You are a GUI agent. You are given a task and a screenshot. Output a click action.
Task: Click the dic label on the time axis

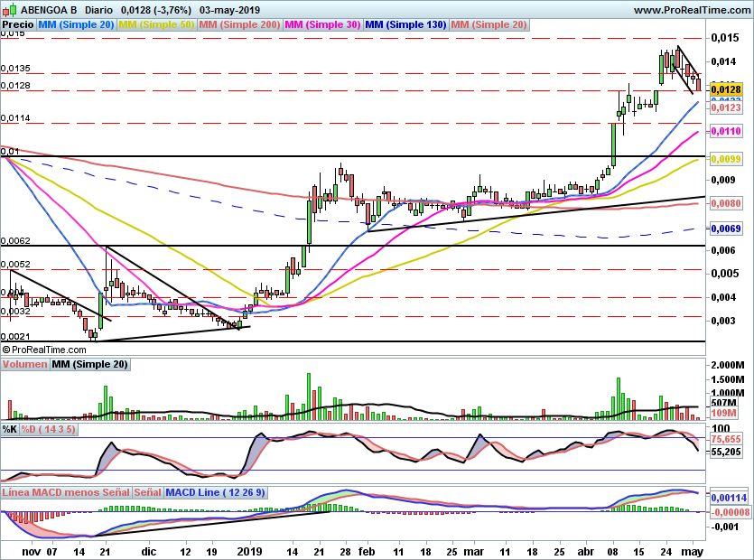click(x=149, y=551)
